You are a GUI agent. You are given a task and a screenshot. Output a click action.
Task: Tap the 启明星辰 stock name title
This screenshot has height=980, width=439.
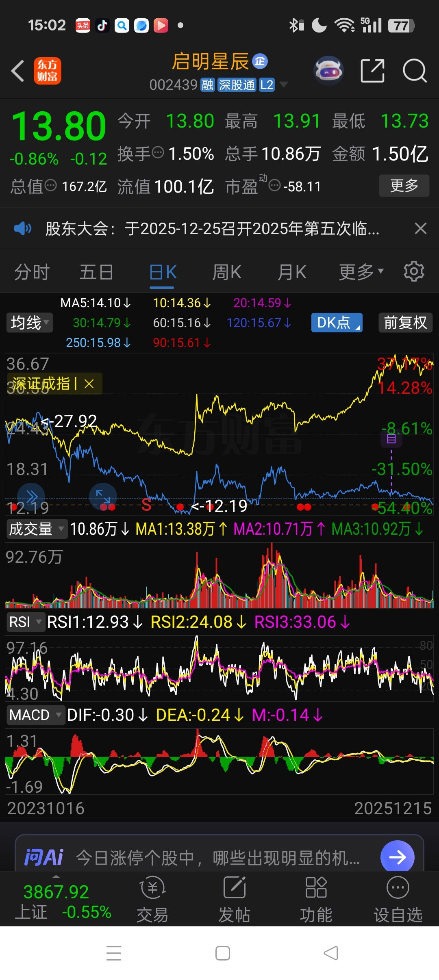(210, 61)
